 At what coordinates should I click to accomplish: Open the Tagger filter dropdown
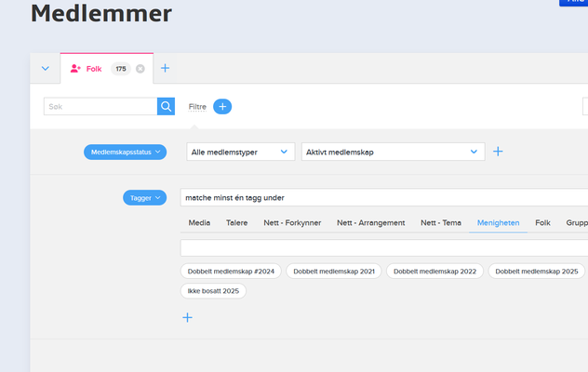(144, 197)
